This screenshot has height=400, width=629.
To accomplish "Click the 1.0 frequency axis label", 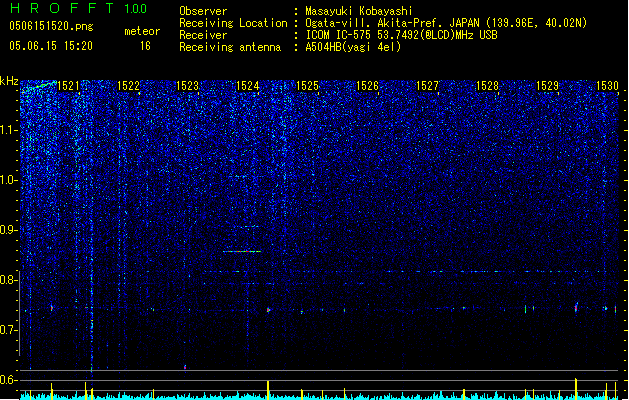I will tap(9, 180).
